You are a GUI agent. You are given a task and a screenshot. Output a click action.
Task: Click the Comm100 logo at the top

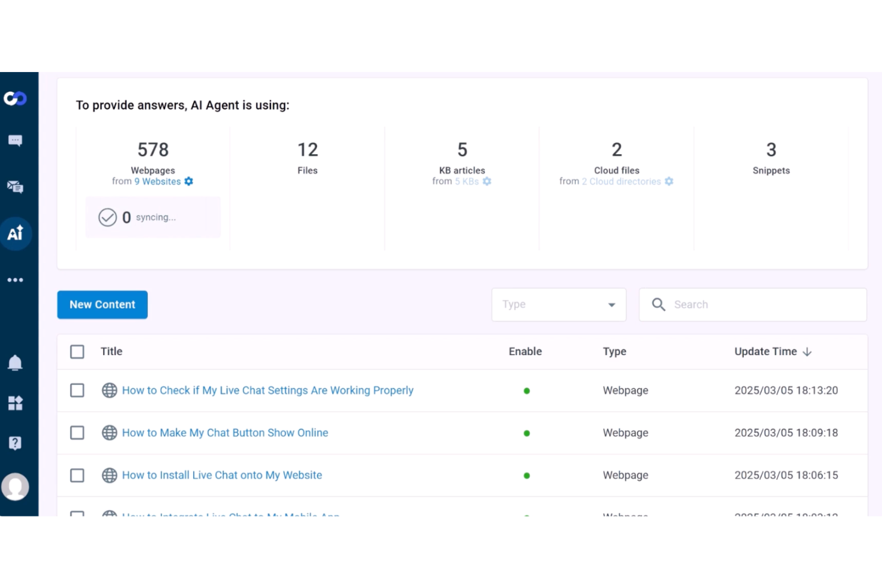(x=15, y=98)
